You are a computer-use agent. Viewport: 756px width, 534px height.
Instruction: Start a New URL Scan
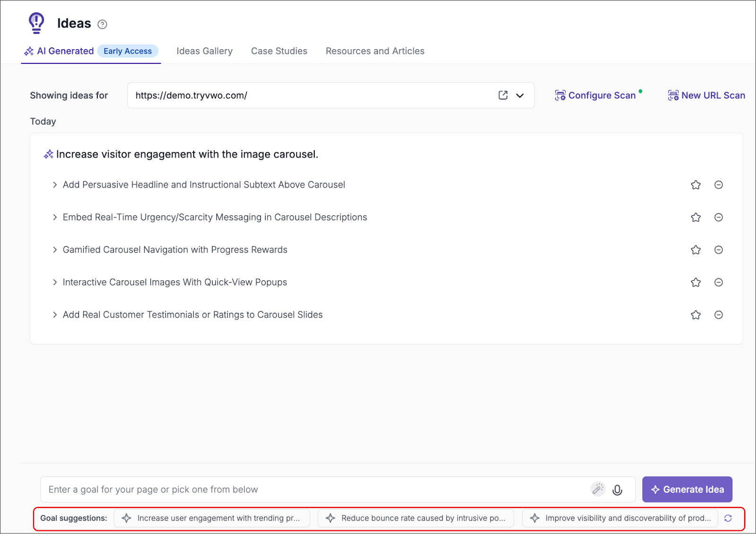706,95
